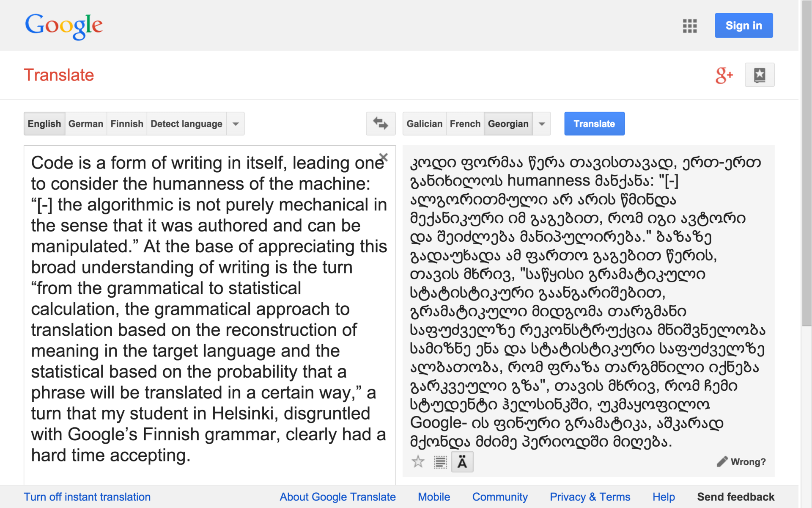
Task: Clear source text with X icon
Action: click(x=384, y=157)
